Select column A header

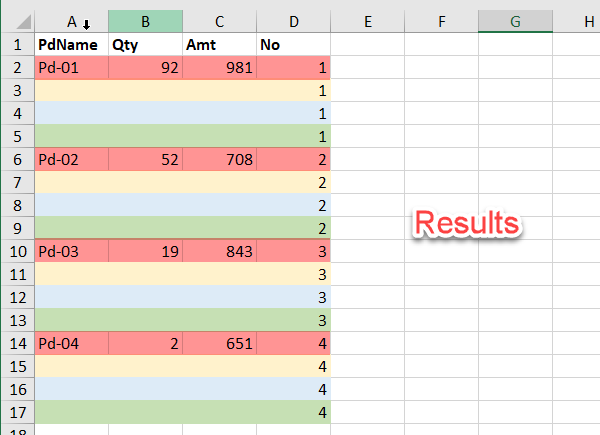point(70,21)
